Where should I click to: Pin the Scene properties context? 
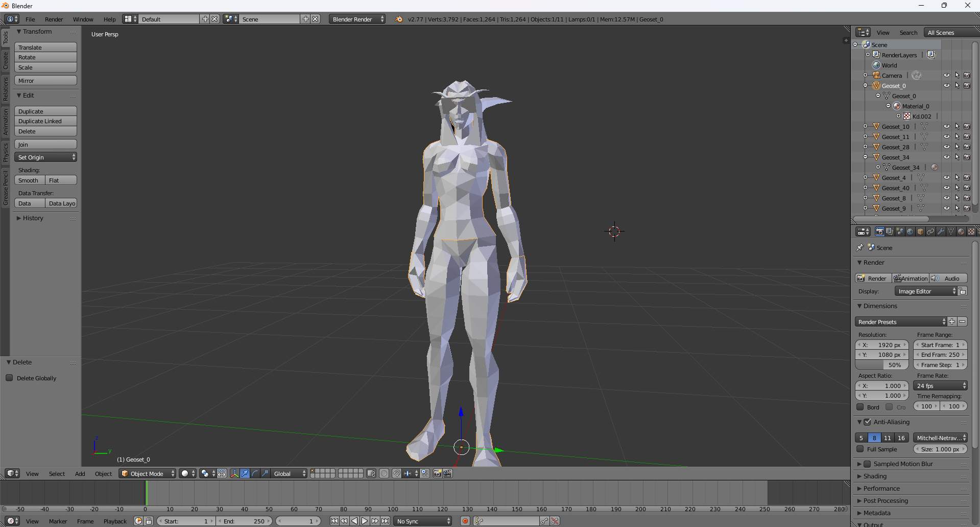[860, 247]
